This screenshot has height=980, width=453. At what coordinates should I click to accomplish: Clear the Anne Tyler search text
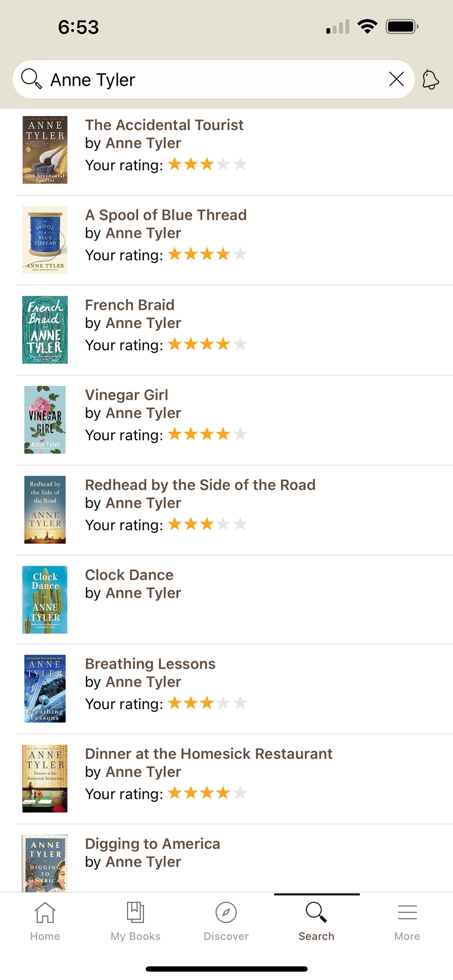[396, 79]
